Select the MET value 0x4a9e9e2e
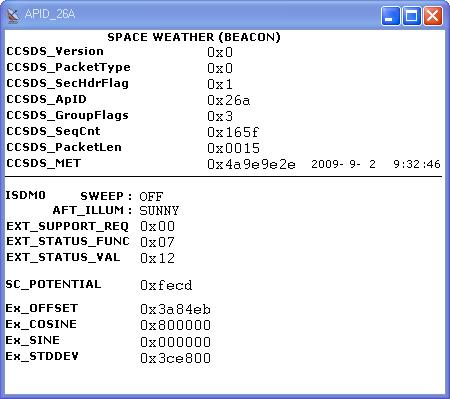Screen dimensions: 450x399 [251, 164]
